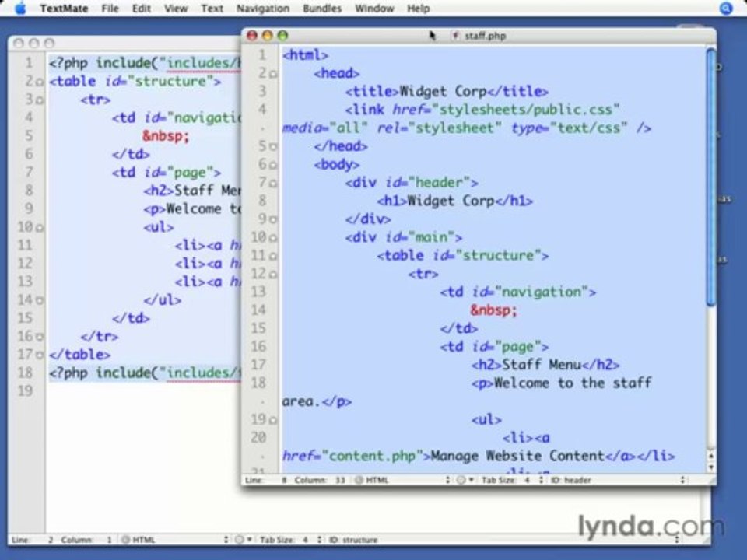Toggle the fold marker on line 14 of the back window
Screen dimensions: 747x560
coord(40,300)
